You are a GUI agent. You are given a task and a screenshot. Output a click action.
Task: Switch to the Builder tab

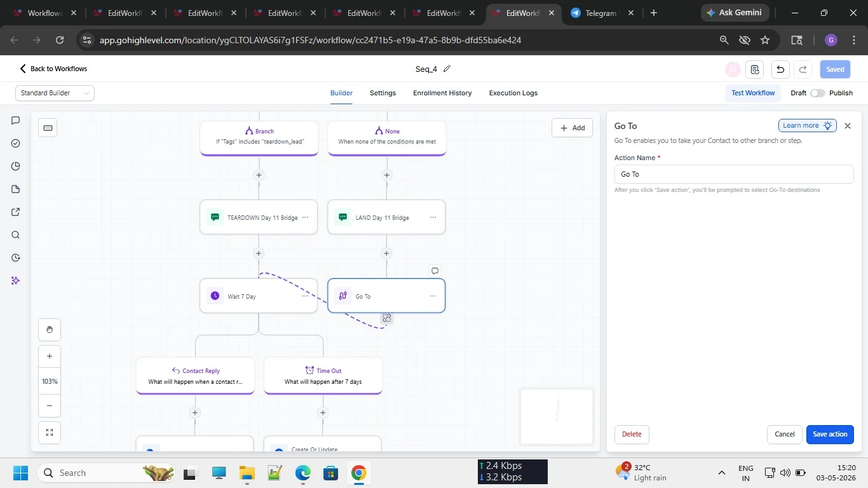[x=341, y=93]
